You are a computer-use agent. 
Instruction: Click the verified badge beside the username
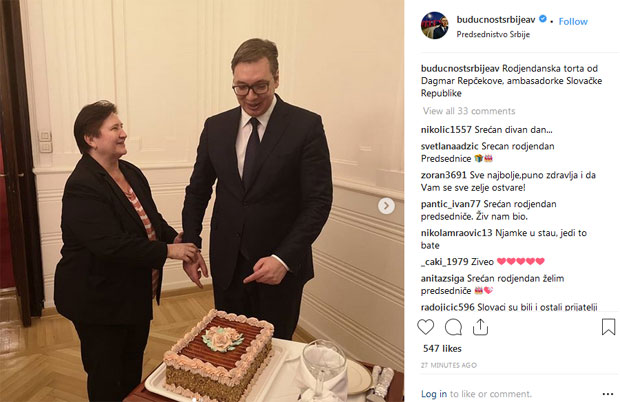tap(543, 19)
